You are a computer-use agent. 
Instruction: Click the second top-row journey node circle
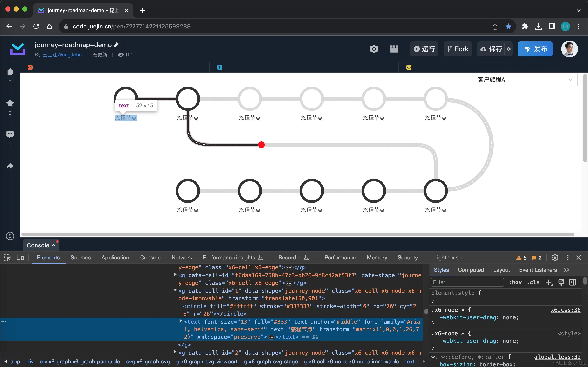pyautogui.click(x=188, y=99)
